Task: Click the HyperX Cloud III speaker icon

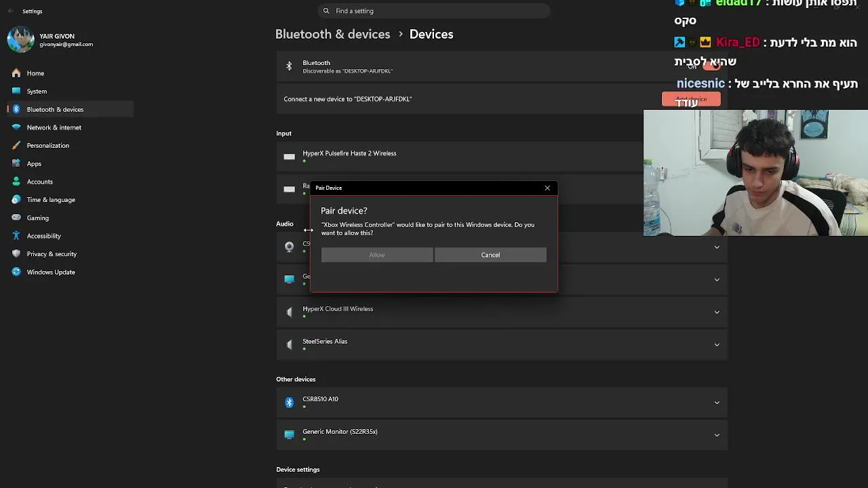Action: pos(290,312)
